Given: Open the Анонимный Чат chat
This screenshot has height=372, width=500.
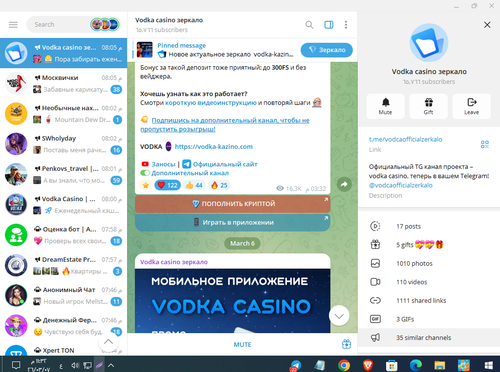Looking at the screenshot, I should click(x=63, y=296).
